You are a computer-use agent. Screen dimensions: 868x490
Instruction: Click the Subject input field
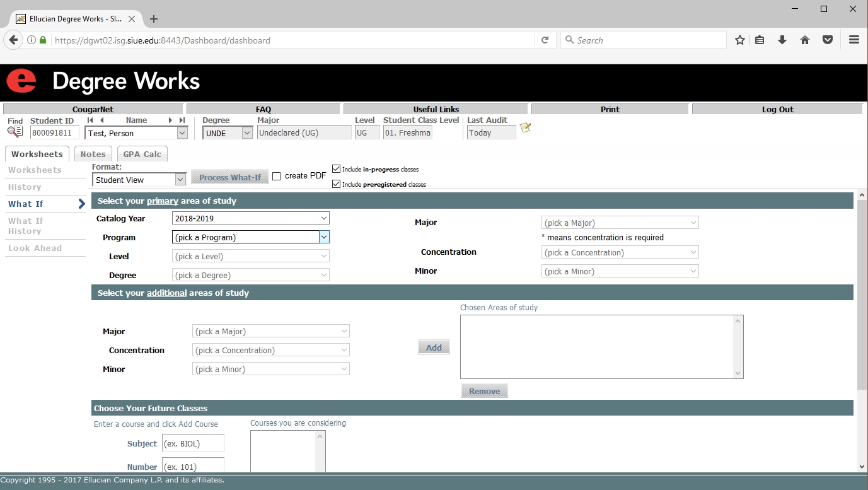click(x=193, y=443)
